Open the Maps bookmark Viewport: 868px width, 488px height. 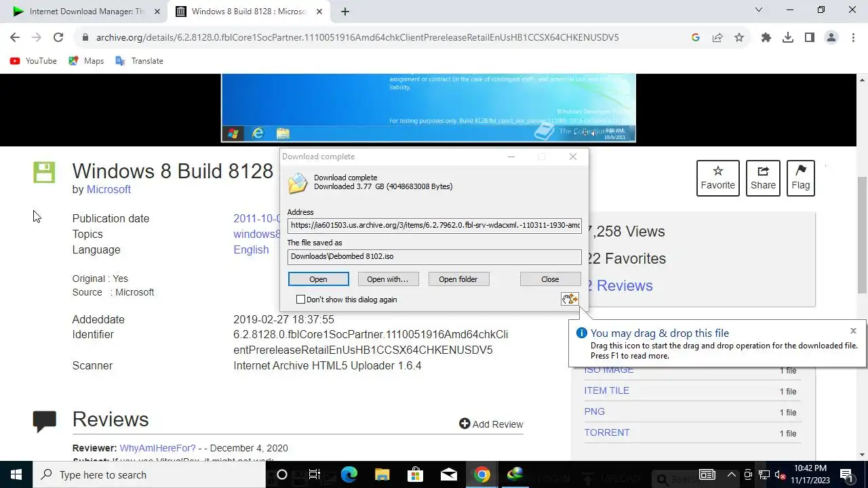(x=86, y=61)
